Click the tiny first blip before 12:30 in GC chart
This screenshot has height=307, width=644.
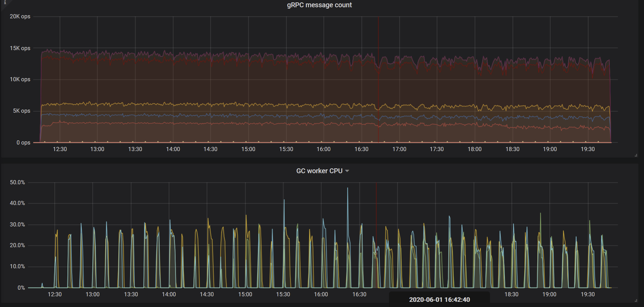click(x=42, y=285)
